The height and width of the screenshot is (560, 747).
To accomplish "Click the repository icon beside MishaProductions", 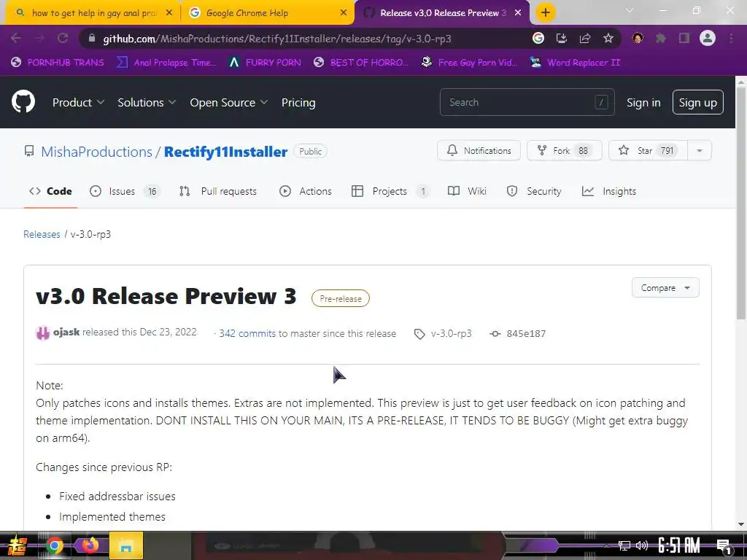I will tap(29, 152).
